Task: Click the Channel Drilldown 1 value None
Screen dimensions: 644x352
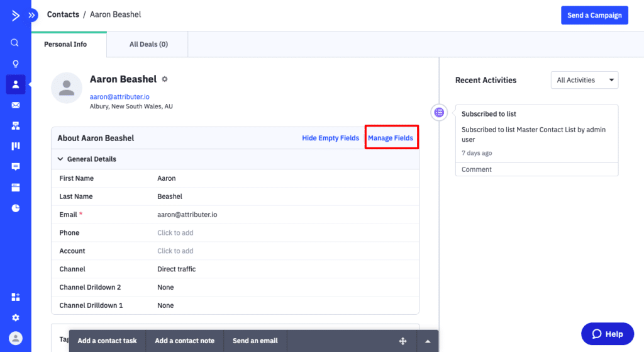Action: click(x=165, y=305)
